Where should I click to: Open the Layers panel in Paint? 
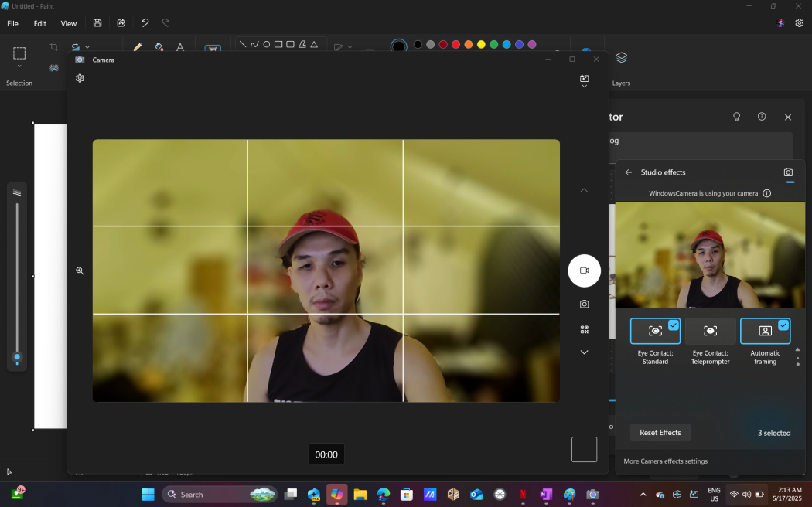(x=621, y=59)
